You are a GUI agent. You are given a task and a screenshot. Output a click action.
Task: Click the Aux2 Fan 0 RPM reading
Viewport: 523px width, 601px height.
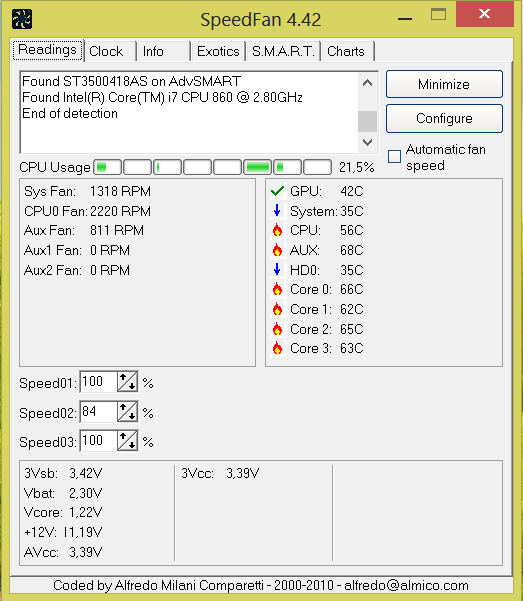77,270
